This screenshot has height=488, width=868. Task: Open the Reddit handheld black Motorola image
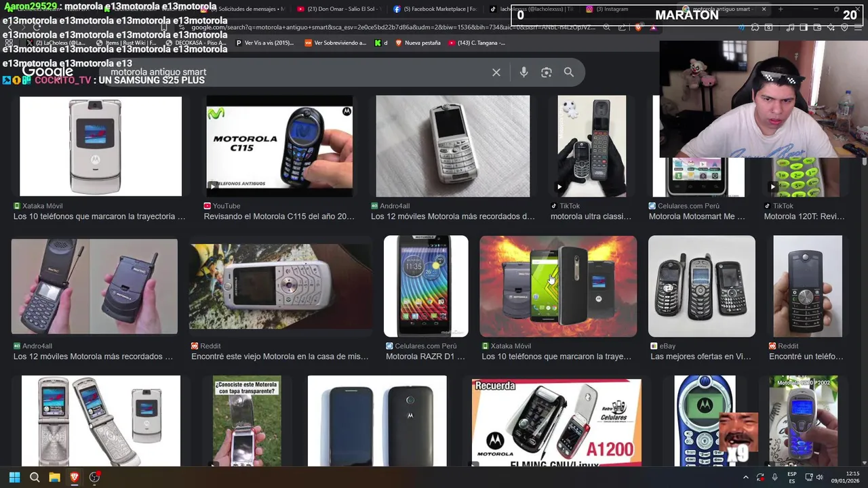click(x=808, y=286)
